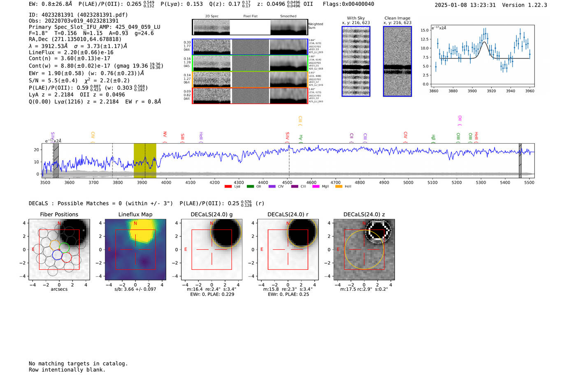Click the hatched gray band near 3540 Å
Screen dimensions: 576x392
(x=56, y=160)
